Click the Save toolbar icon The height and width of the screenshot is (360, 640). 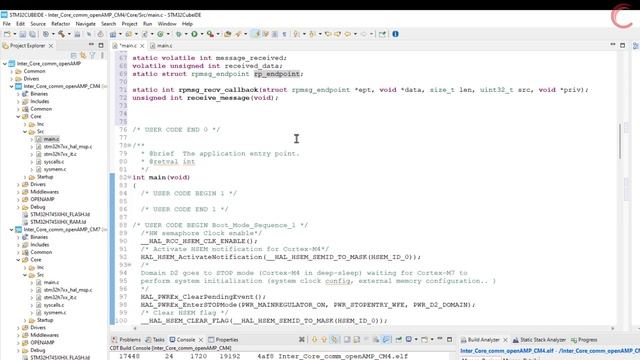pyautogui.click(x=23, y=34)
